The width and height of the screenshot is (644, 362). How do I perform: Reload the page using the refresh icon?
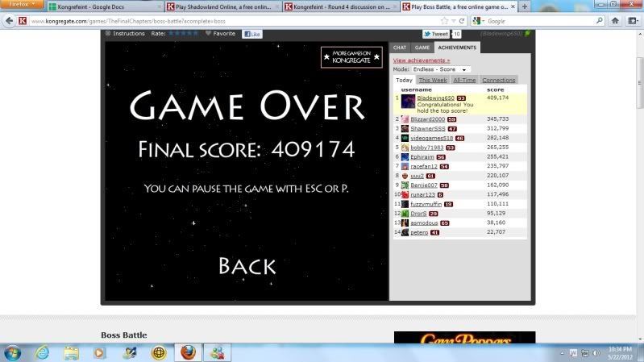[x=462, y=21]
